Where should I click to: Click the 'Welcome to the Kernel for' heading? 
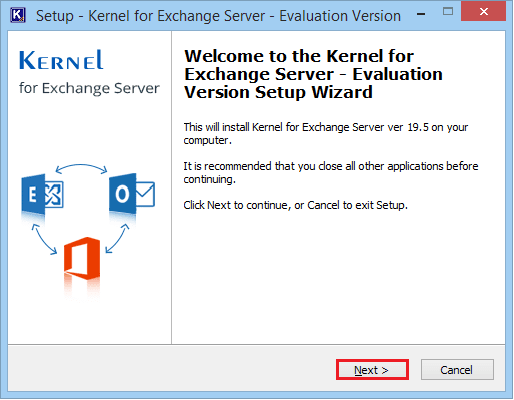click(x=299, y=56)
